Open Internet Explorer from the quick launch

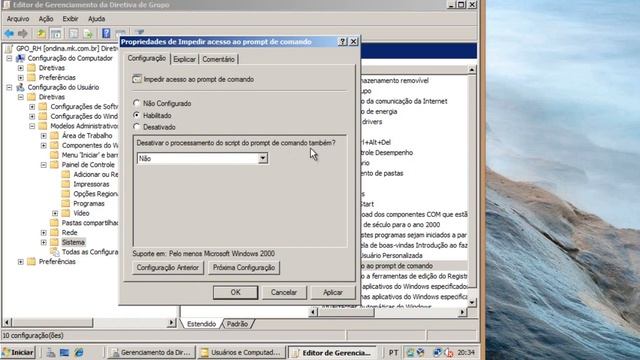(x=79, y=353)
